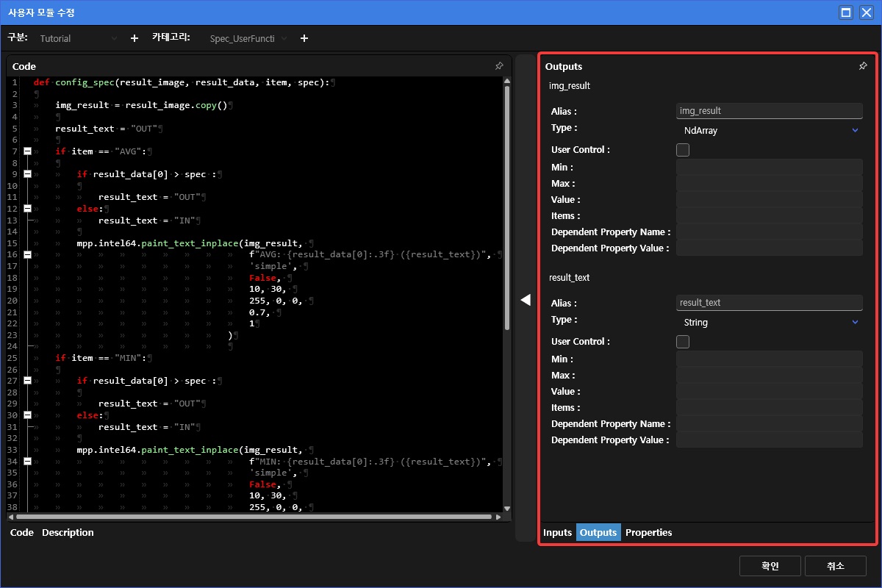Viewport: 882px width, 588px height.
Task: Click the 취소 button
Action: pyautogui.click(x=835, y=566)
